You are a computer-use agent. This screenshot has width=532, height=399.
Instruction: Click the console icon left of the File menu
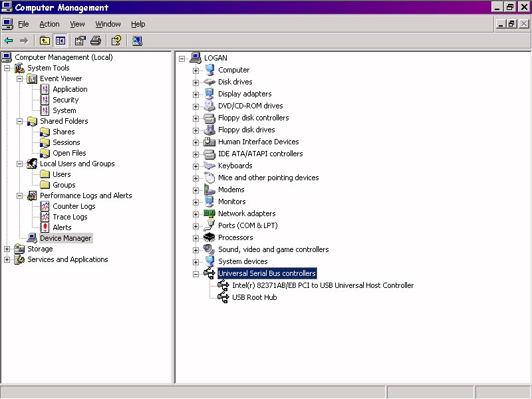pyautogui.click(x=7, y=24)
